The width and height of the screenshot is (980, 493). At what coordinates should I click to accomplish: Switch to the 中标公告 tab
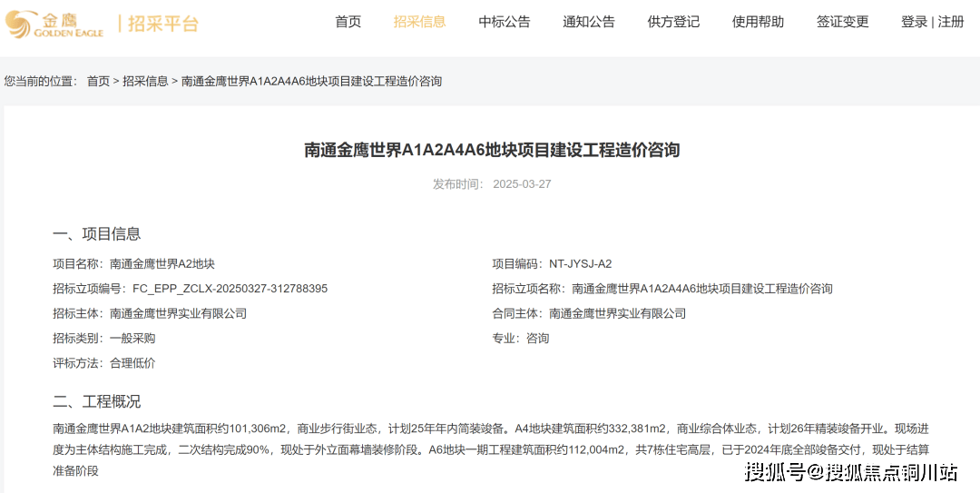pos(505,22)
